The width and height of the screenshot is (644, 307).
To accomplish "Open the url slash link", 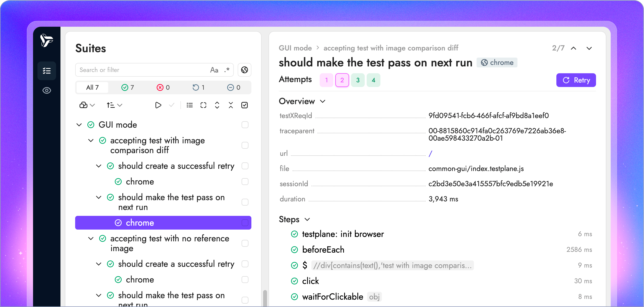I will pos(430,153).
